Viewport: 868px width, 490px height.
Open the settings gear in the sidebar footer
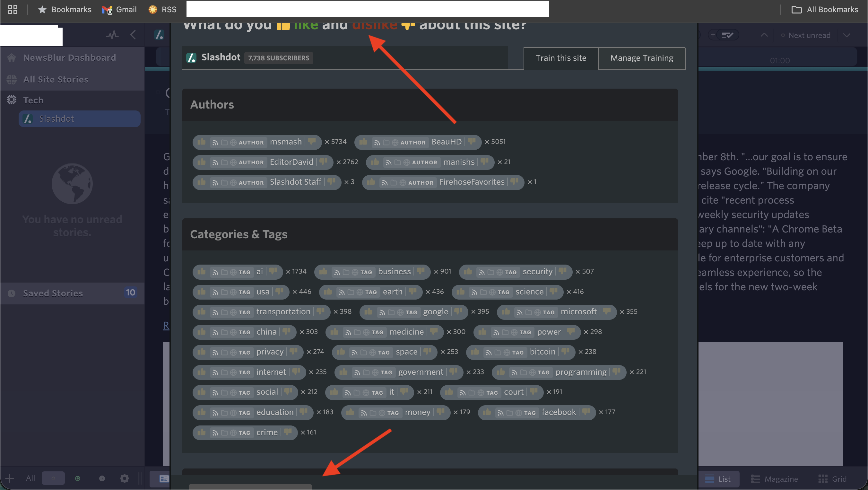tap(124, 478)
